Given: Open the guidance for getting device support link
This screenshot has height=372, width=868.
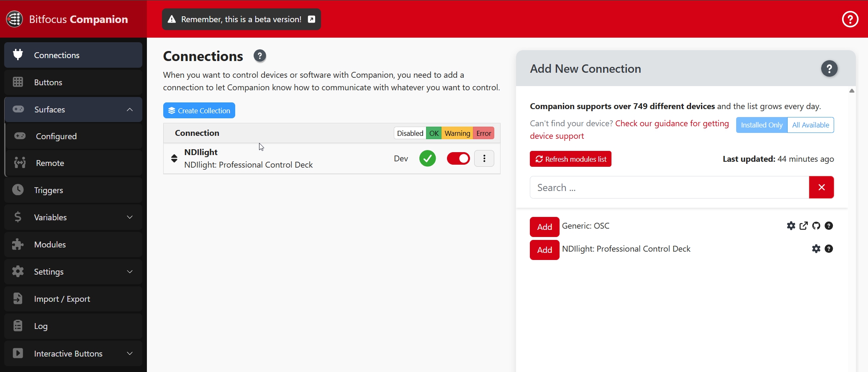Looking at the screenshot, I should [629, 130].
